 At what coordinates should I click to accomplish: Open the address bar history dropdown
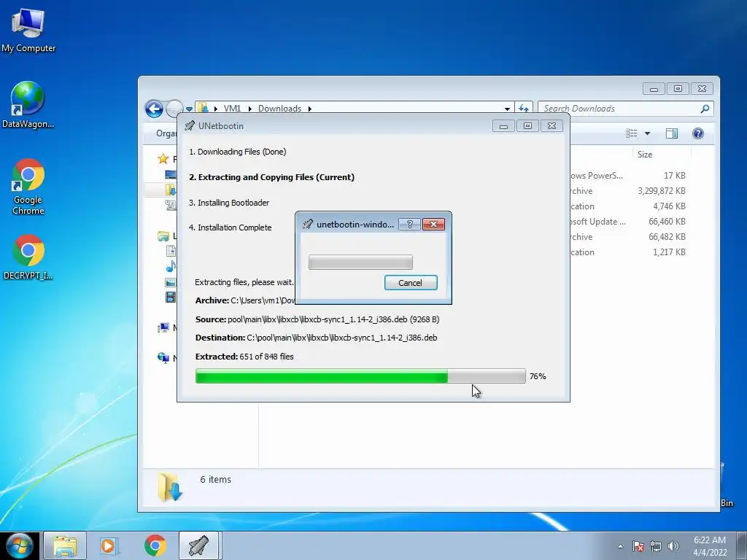coord(508,109)
